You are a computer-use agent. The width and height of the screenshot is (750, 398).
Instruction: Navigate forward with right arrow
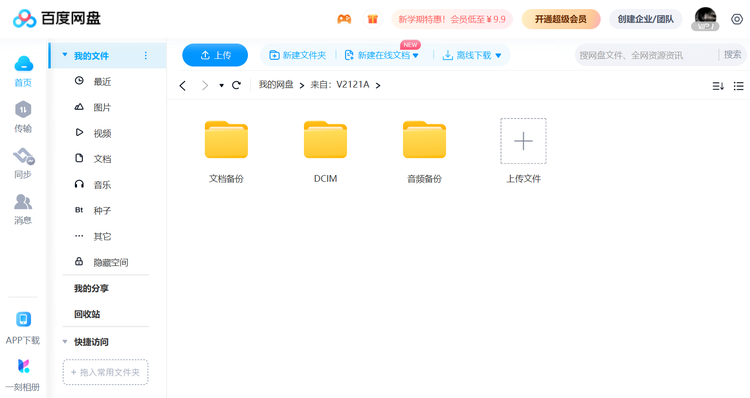[205, 86]
